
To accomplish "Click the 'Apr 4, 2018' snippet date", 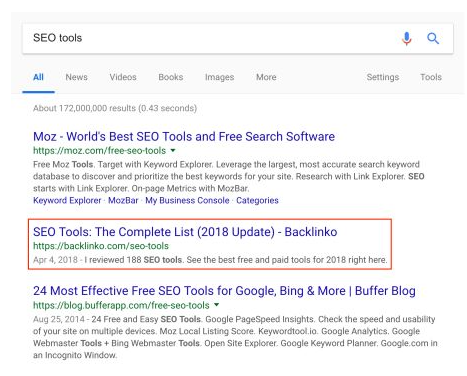I will point(55,260).
